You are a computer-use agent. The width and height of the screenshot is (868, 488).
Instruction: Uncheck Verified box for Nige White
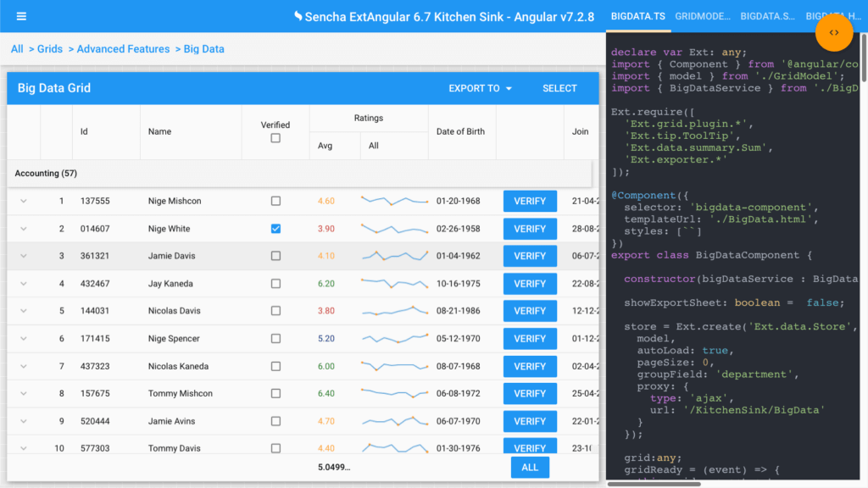(275, 229)
